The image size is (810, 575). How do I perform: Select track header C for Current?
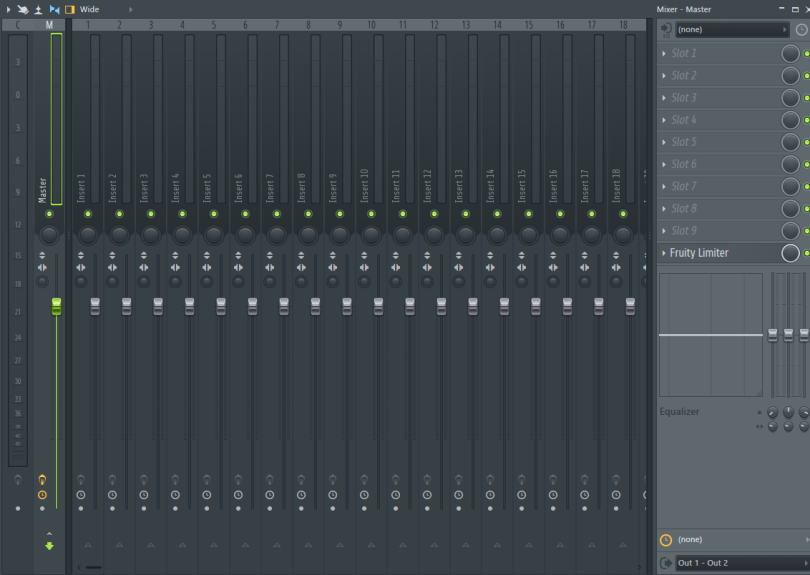(18, 25)
